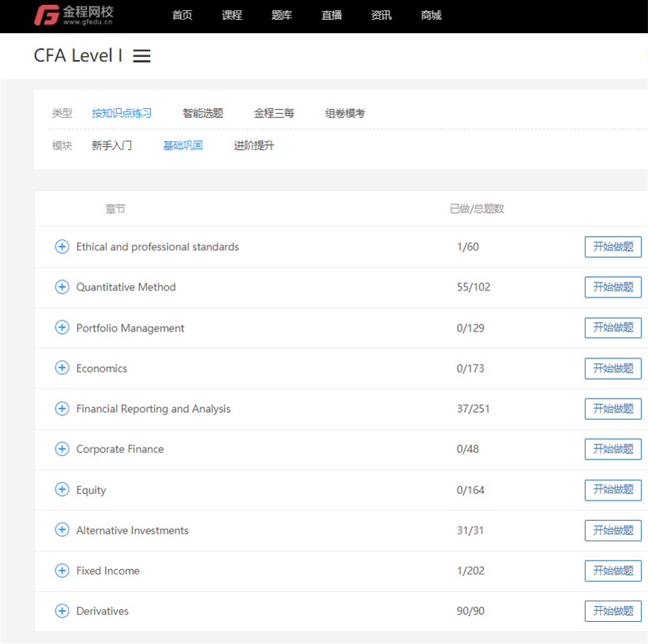The image size is (648, 644).
Task: Open 直播 in the top navigation
Action: coord(331,15)
